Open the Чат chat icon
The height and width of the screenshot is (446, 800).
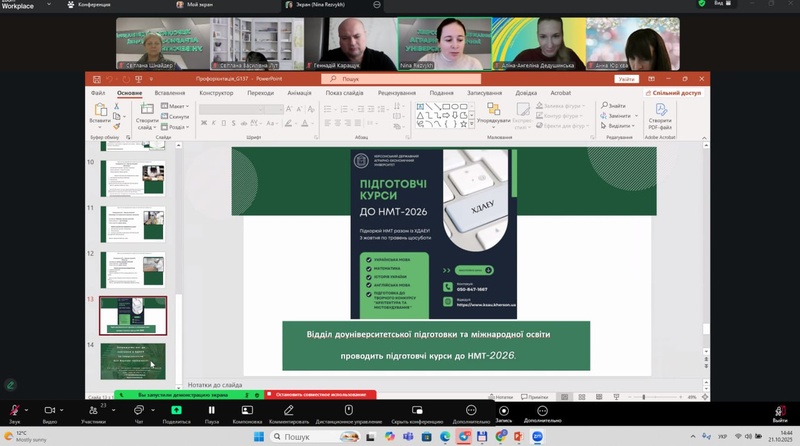(139, 411)
